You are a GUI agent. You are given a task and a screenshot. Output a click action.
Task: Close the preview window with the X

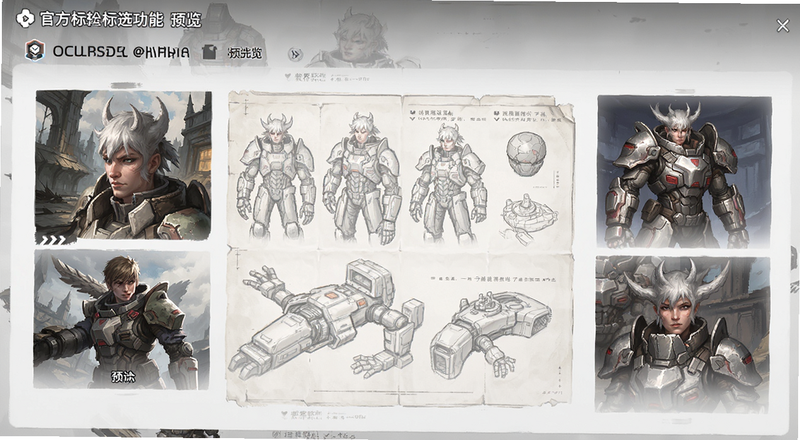[782, 26]
